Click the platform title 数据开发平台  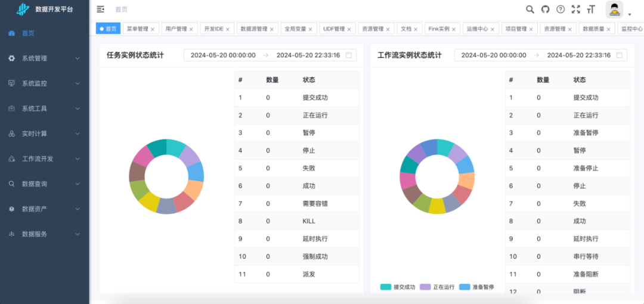(54, 9)
